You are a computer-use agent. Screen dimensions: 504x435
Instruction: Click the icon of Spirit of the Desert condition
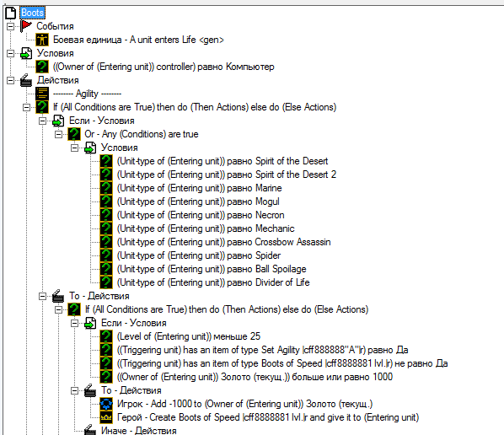(x=106, y=161)
